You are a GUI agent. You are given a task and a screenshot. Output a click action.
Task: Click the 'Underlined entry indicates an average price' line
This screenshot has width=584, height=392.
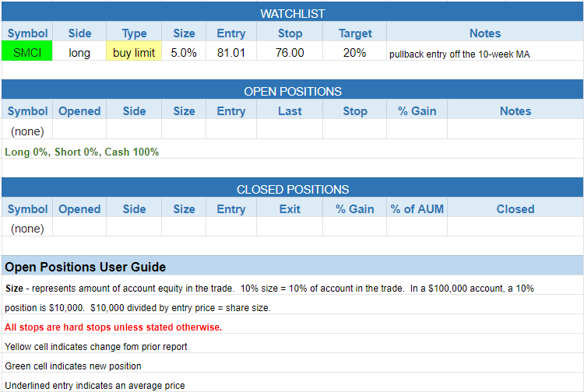point(94,385)
